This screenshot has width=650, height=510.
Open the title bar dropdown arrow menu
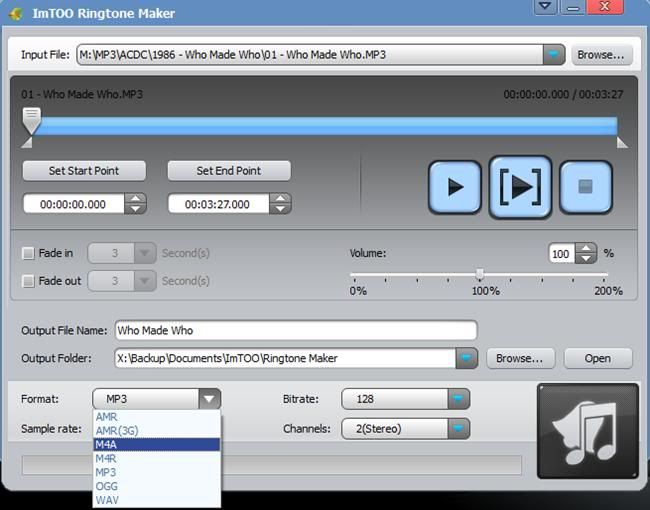545,7
